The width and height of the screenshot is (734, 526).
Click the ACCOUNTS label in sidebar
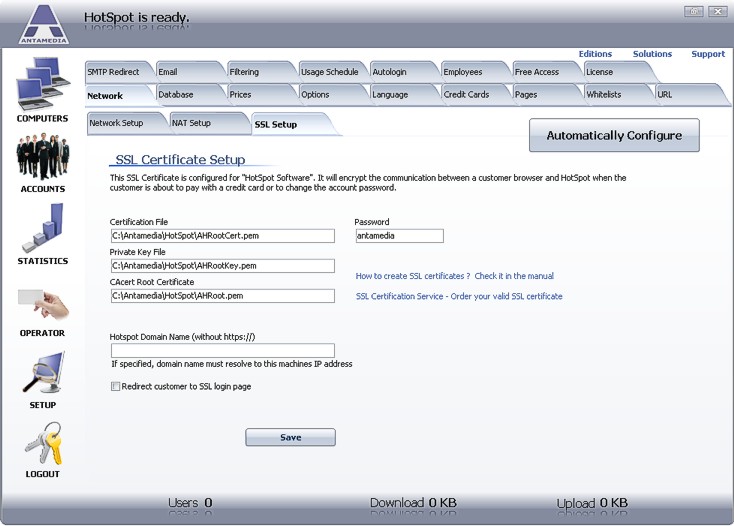pos(43,189)
